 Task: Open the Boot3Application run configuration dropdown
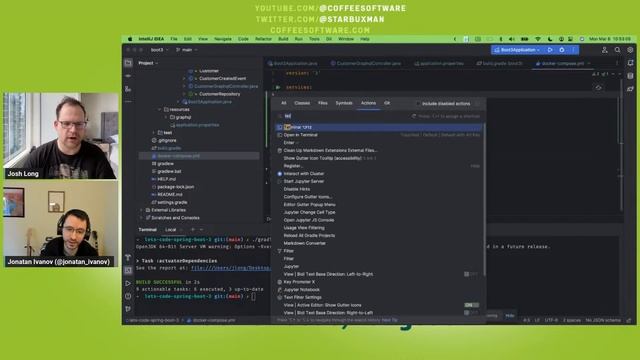518,50
